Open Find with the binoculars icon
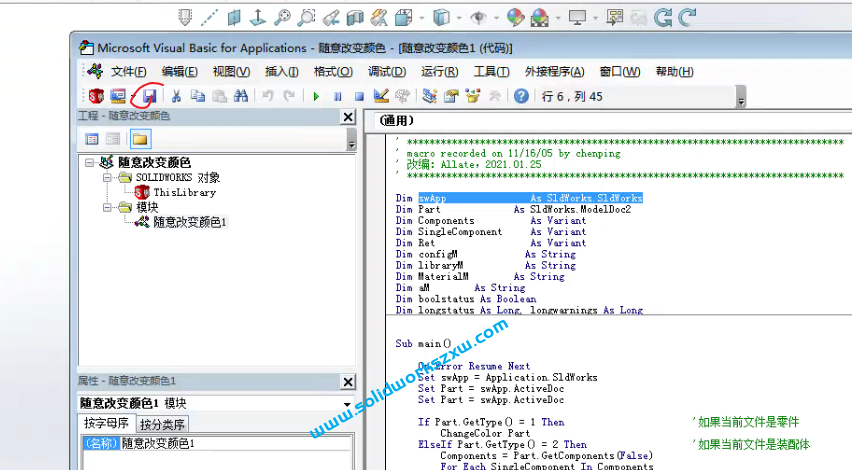852x470 pixels. pyautogui.click(x=241, y=96)
